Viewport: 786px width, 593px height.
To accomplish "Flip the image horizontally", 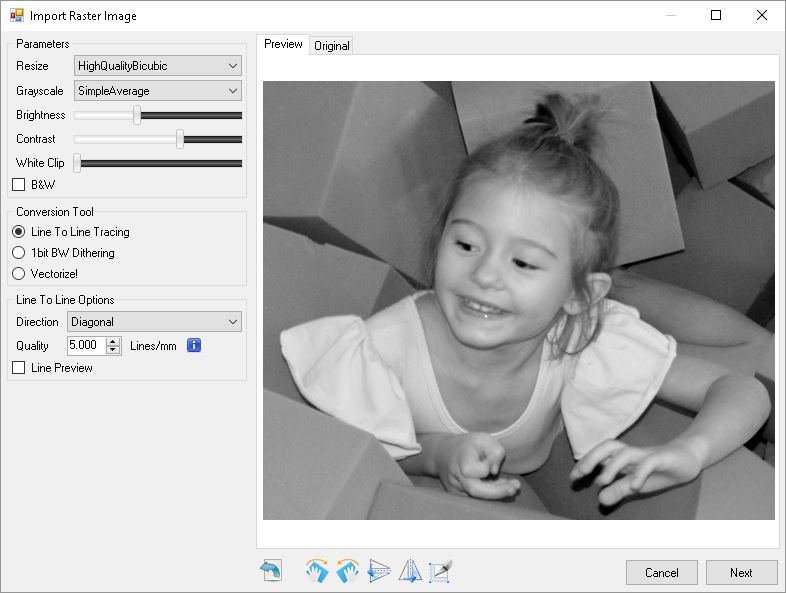I will [x=410, y=571].
